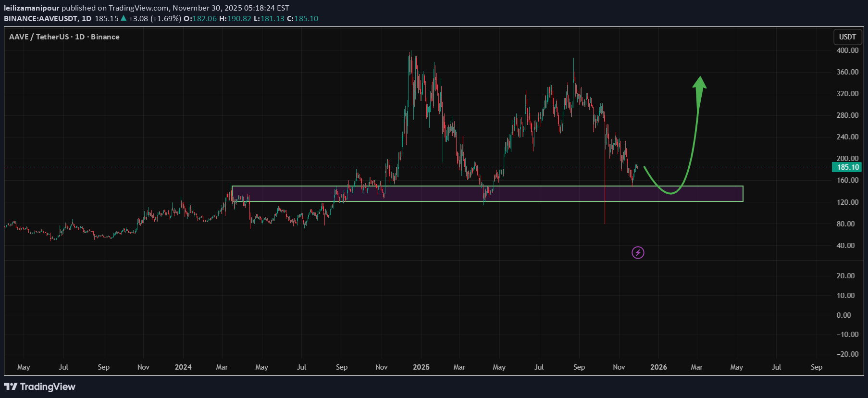The image size is (868, 398).
Task: Click the 200.00 label on the price axis
Action: point(847,158)
